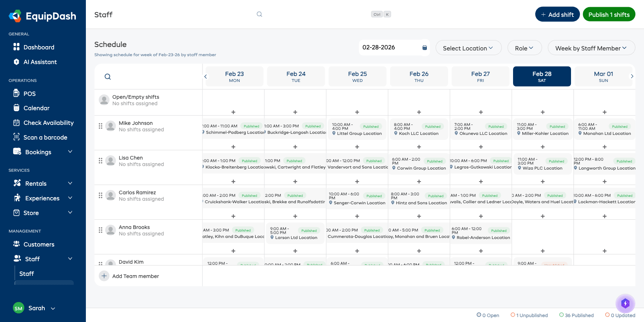Click the Publish 1 shifts button

[609, 14]
